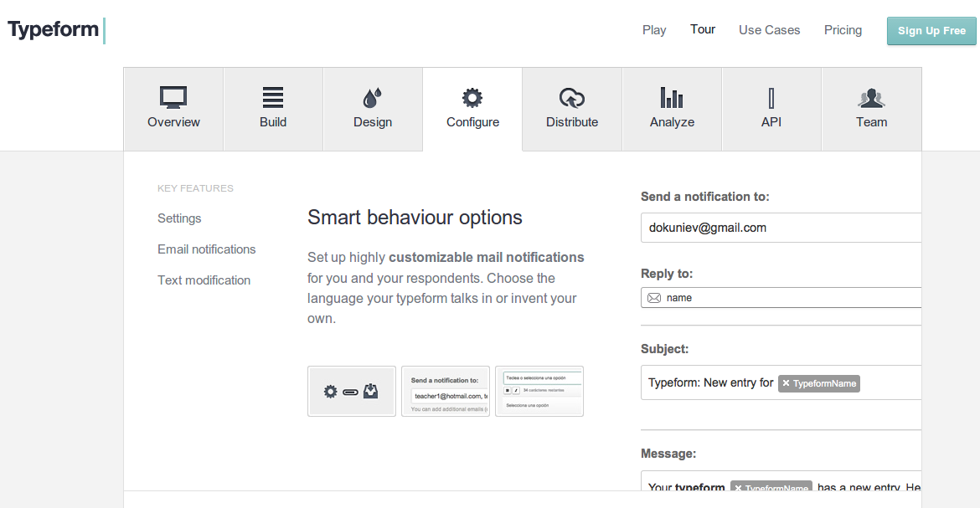Click the API brackets icon
The height and width of the screenshot is (508, 980).
pos(771,97)
